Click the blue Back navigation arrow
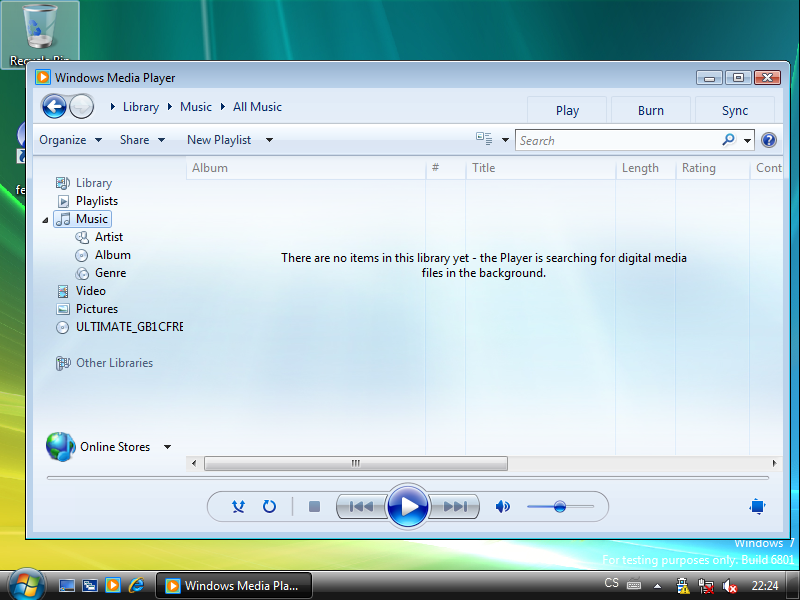This screenshot has height=600, width=800. tap(54, 107)
